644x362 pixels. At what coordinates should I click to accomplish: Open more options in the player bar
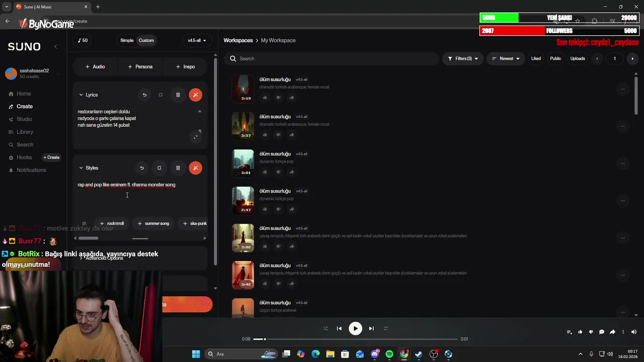(623, 332)
